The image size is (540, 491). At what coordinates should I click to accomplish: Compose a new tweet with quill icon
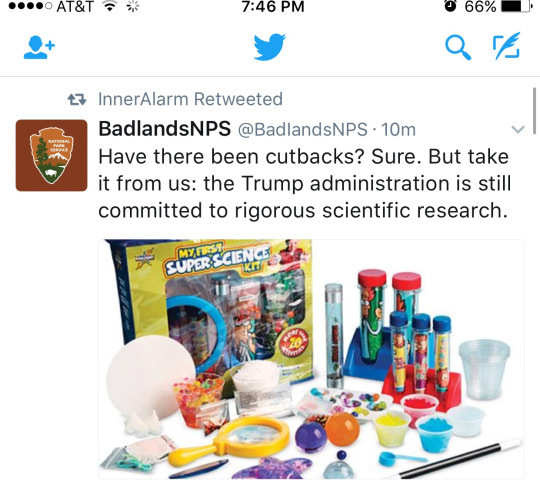coord(506,46)
